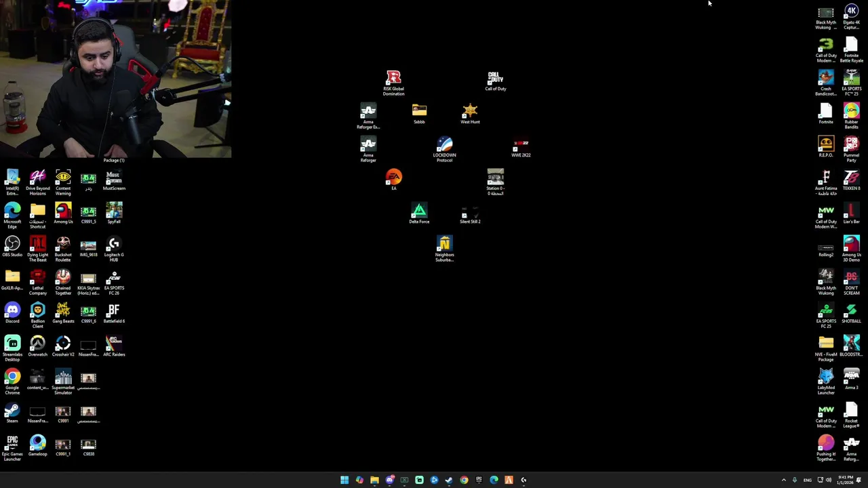868x488 pixels.
Task: Open the MustScream desktop shortcut
Action: click(x=114, y=180)
